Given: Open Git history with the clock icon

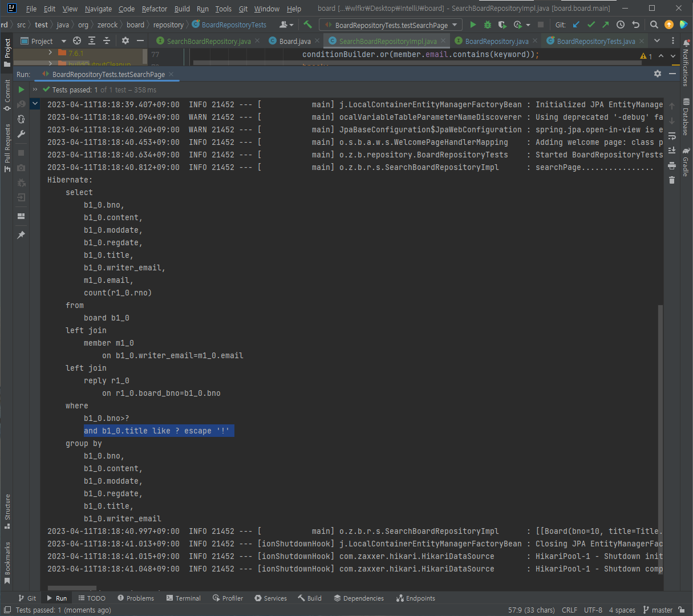Looking at the screenshot, I should tap(621, 25).
